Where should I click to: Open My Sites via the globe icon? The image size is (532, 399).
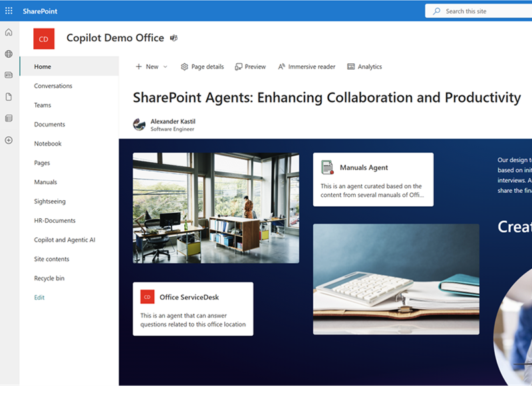point(8,53)
